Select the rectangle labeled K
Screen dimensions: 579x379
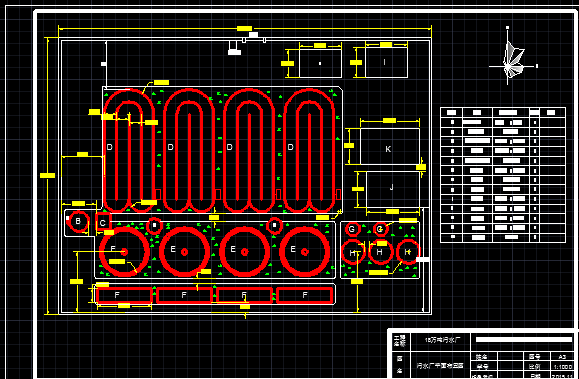(x=390, y=146)
